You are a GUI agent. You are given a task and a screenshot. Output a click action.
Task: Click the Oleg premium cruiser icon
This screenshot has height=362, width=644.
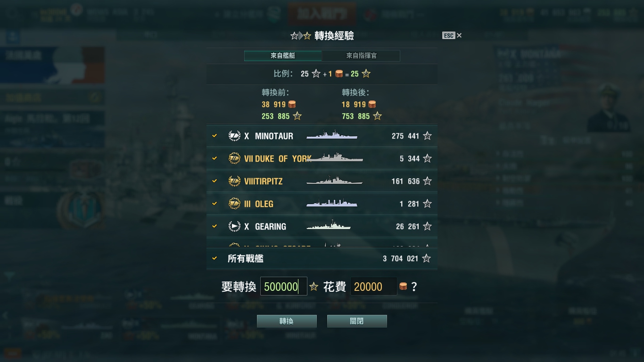[234, 204]
